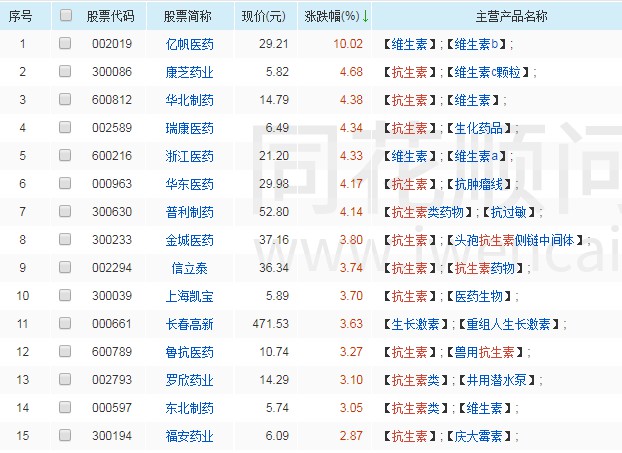Click 生长激素 tag in 长春高新 row
Image resolution: width=622 pixels, height=453 pixels.
(416, 324)
